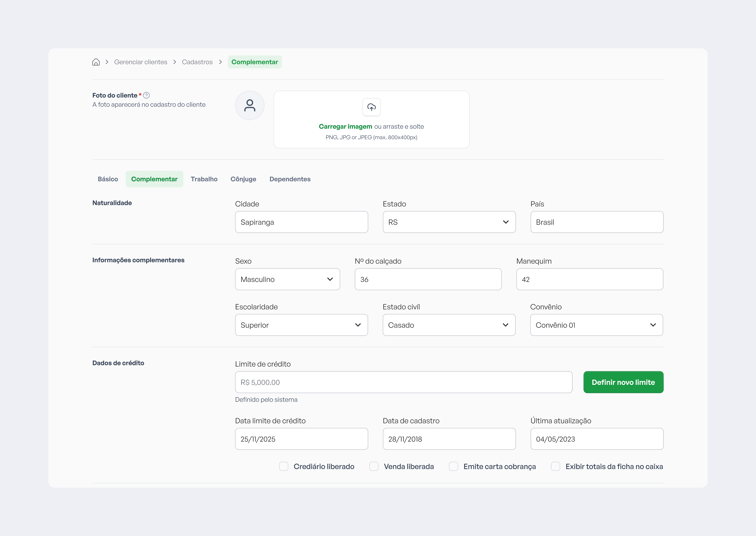Click the client avatar placeholder
Image resolution: width=756 pixels, height=536 pixels.
(250, 105)
